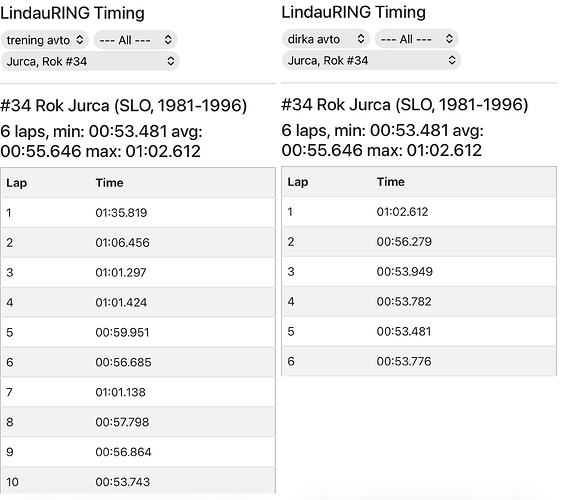Click the chevron arrows on 'trening avto'

click(x=80, y=40)
